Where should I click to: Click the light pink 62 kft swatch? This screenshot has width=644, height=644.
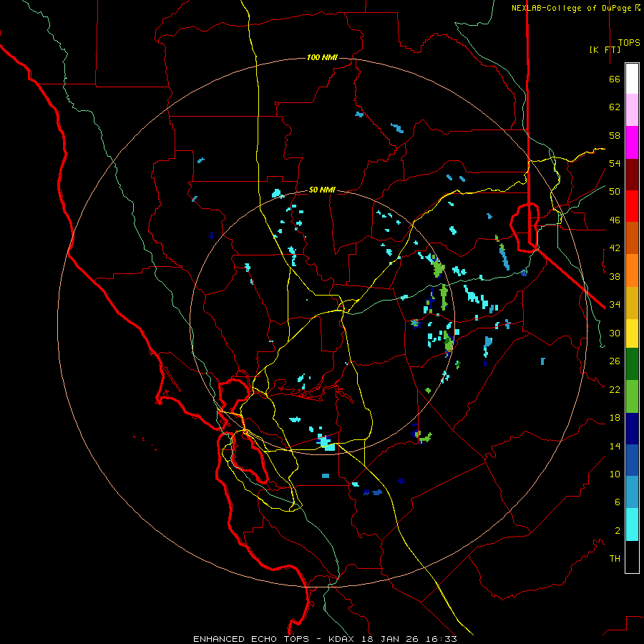click(x=632, y=109)
